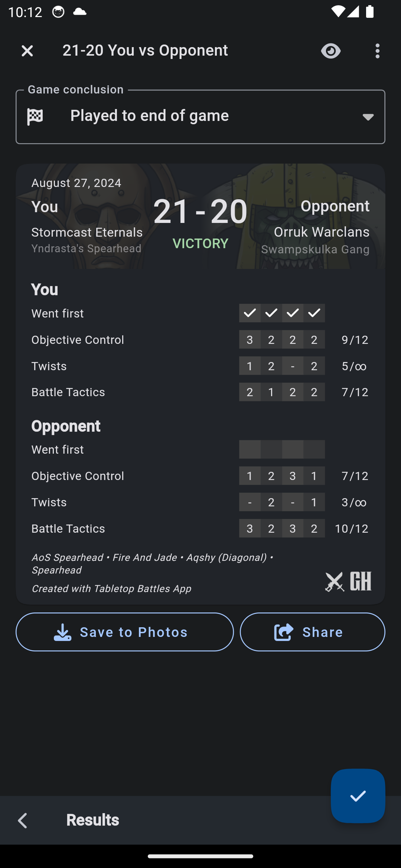Select the 21 - 20 score headline
Image resolution: width=401 pixels, height=868 pixels.
(x=200, y=211)
